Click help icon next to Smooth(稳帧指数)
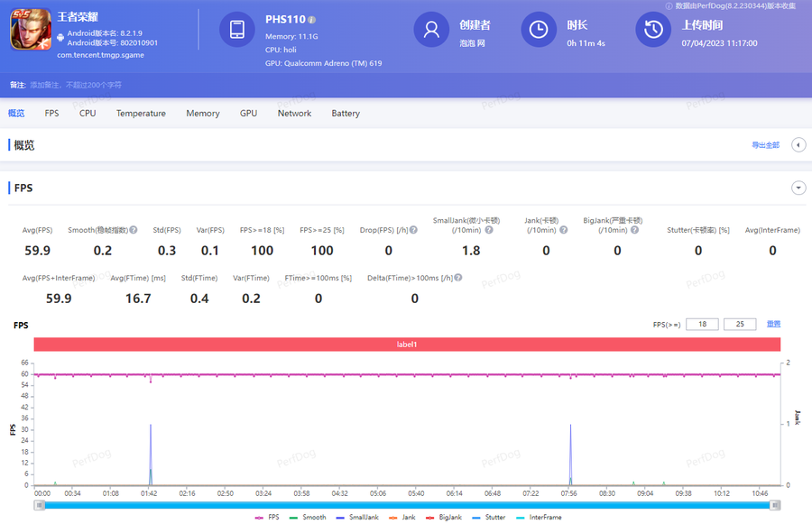 pyautogui.click(x=134, y=230)
